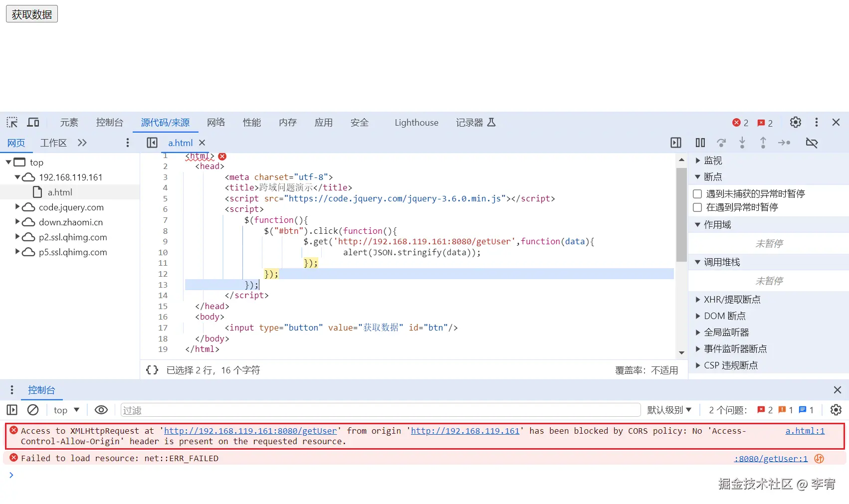The image size is (849, 504).
Task: Open the Lighthouse tab
Action: pyautogui.click(x=417, y=123)
